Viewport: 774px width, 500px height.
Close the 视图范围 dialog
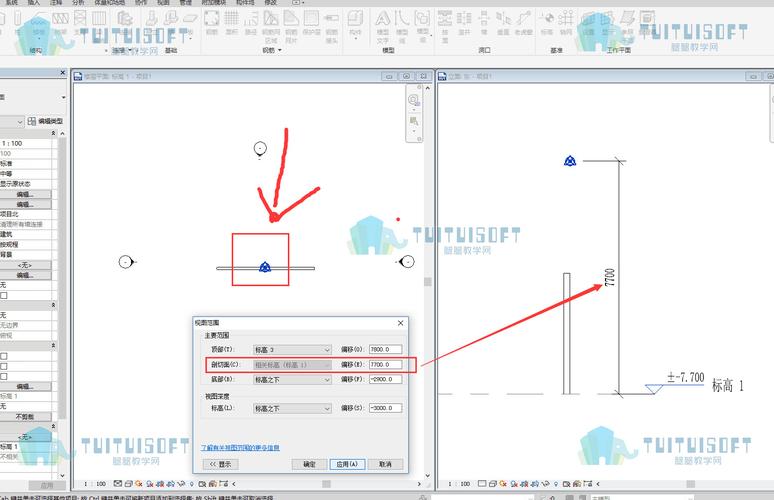[400, 323]
